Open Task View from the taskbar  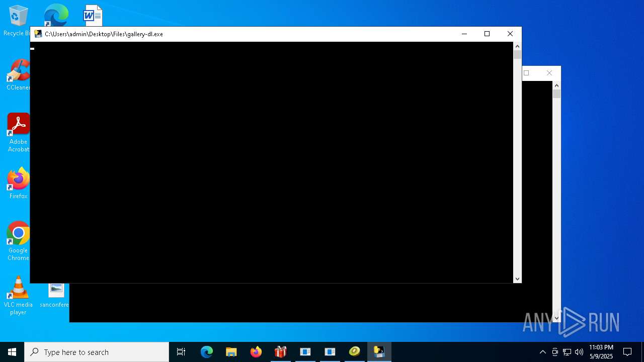181,352
